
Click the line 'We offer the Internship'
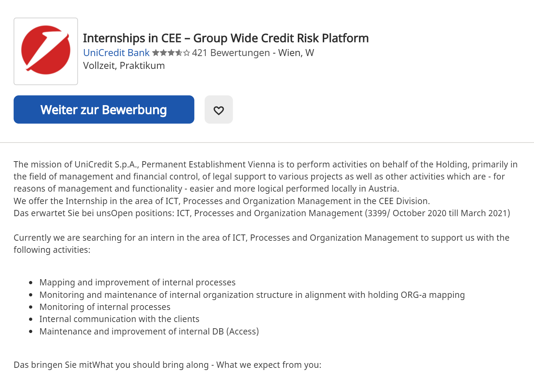click(222, 201)
